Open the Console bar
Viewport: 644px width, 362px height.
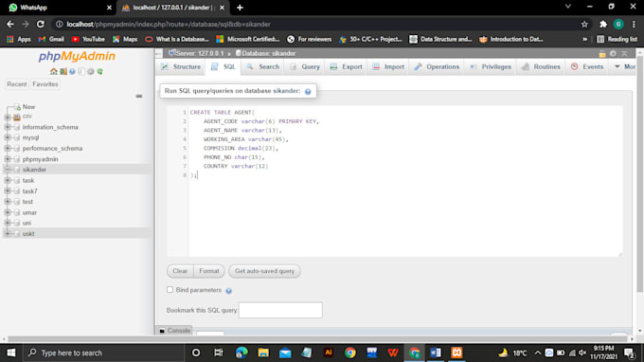click(x=175, y=331)
